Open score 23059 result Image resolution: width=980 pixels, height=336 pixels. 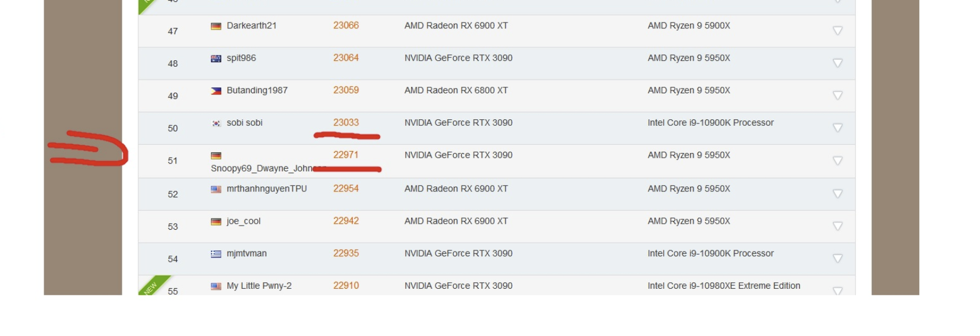pyautogui.click(x=346, y=90)
